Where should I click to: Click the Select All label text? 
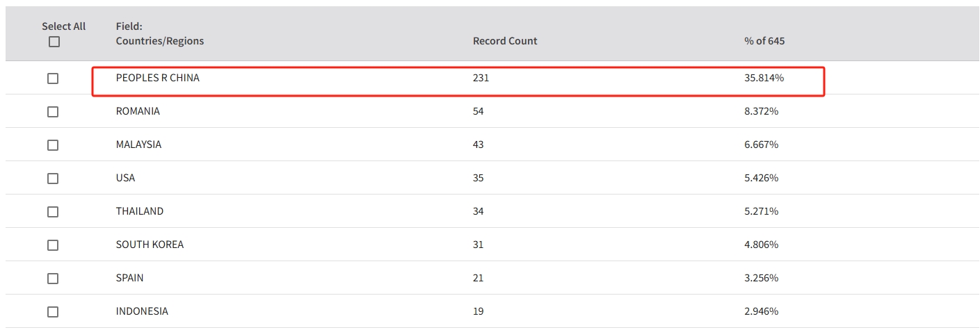tap(63, 26)
